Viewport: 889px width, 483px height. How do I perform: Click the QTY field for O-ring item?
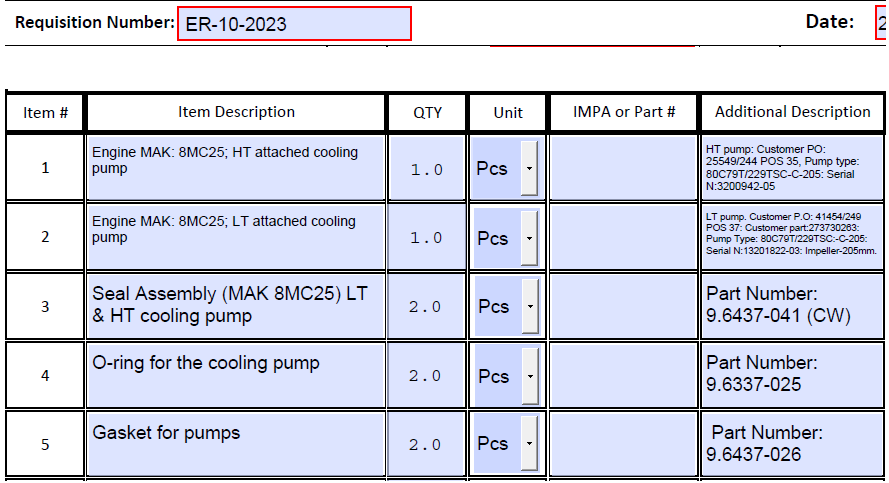click(x=427, y=376)
